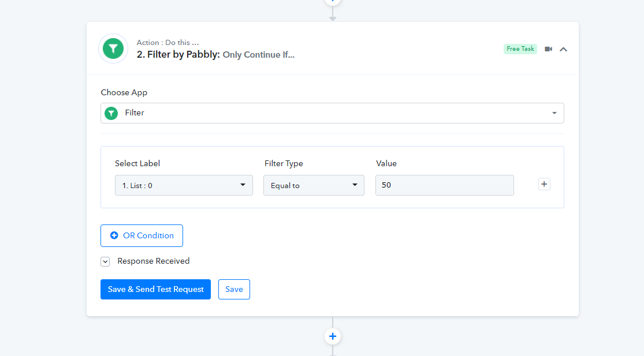644x356 pixels.
Task: Open the Filter Type Equal to dropdown
Action: click(x=314, y=185)
